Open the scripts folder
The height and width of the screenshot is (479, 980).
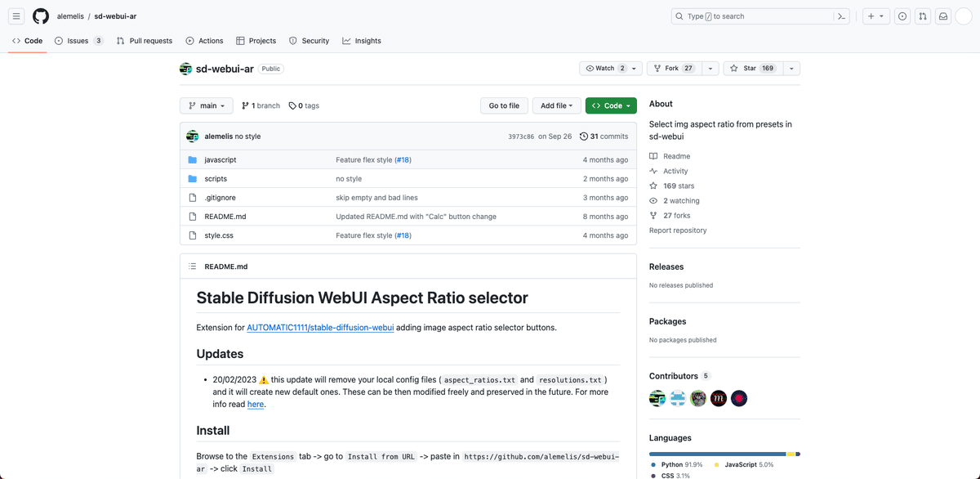pos(216,179)
